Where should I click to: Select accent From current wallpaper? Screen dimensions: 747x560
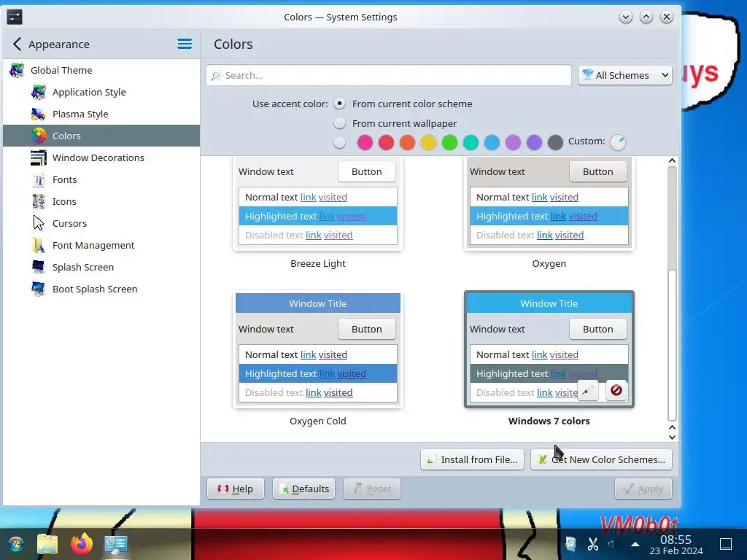339,123
